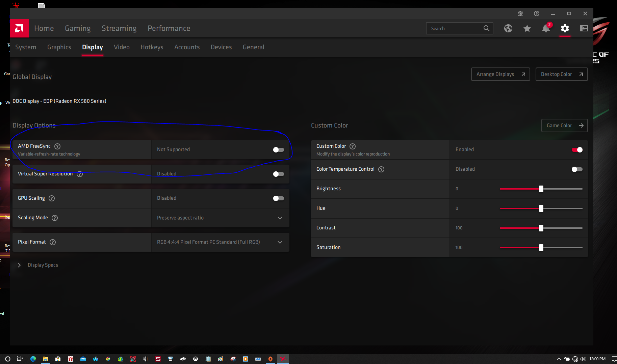This screenshot has height=364, width=617.
Task: Click the Custom Color help icon
Action: [x=353, y=146]
